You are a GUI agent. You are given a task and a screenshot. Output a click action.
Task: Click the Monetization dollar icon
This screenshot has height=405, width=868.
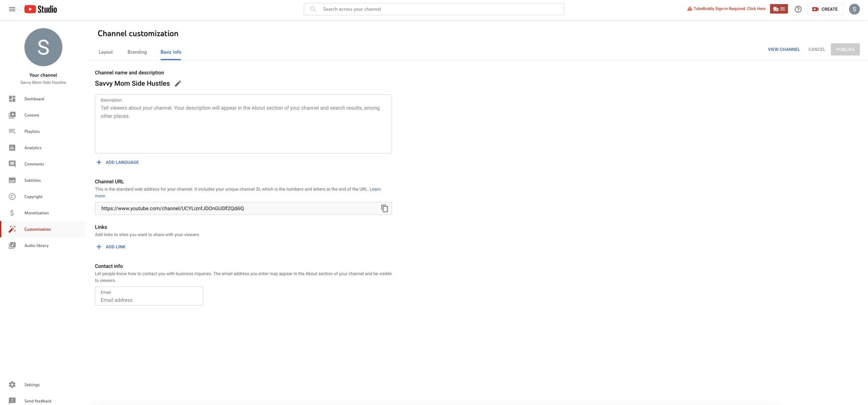12,213
